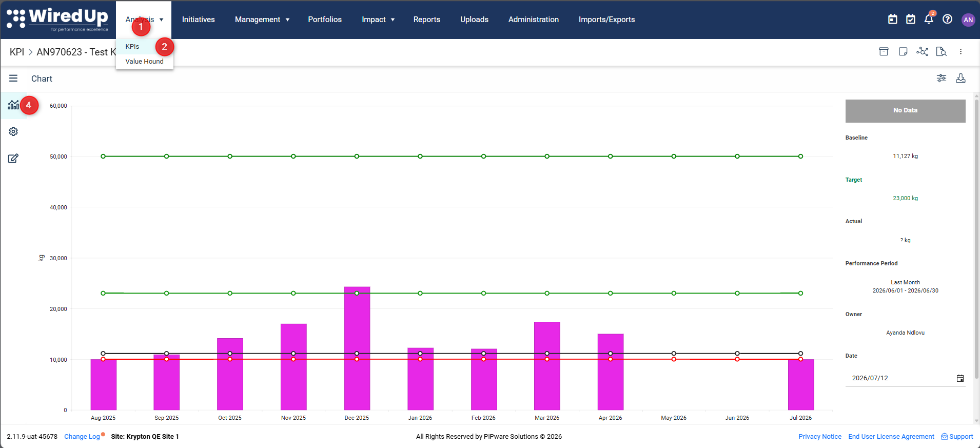
Task: Open the archive box icon
Action: pos(884,51)
